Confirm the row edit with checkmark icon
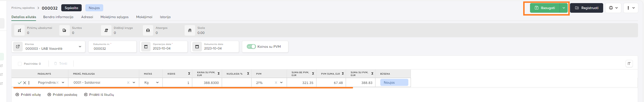 [20, 83]
